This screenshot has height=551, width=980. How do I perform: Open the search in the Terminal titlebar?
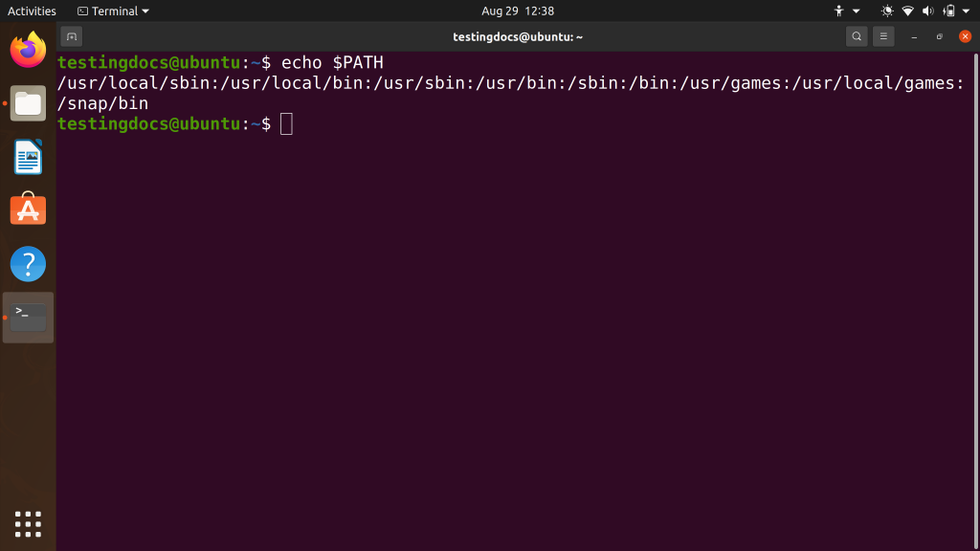857,35
